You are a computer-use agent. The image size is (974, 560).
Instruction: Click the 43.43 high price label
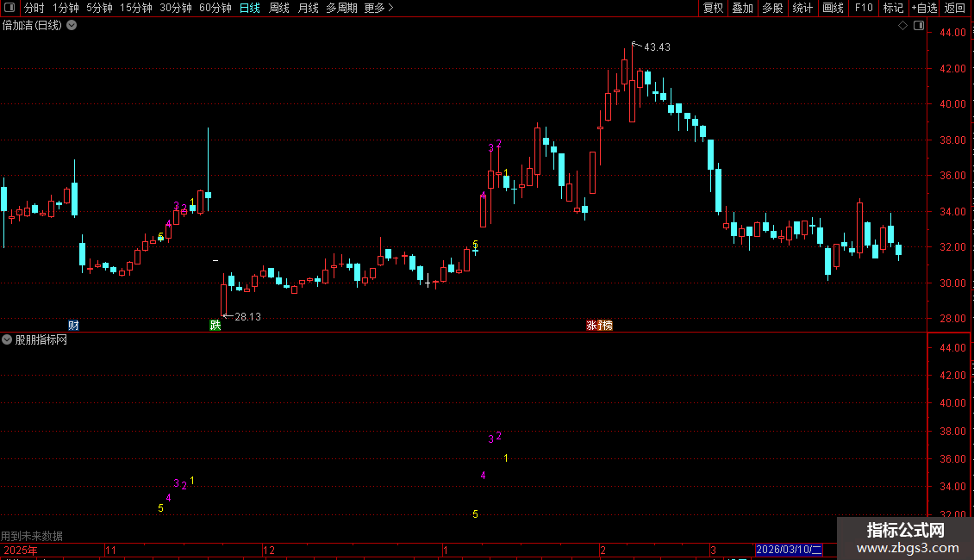click(657, 47)
